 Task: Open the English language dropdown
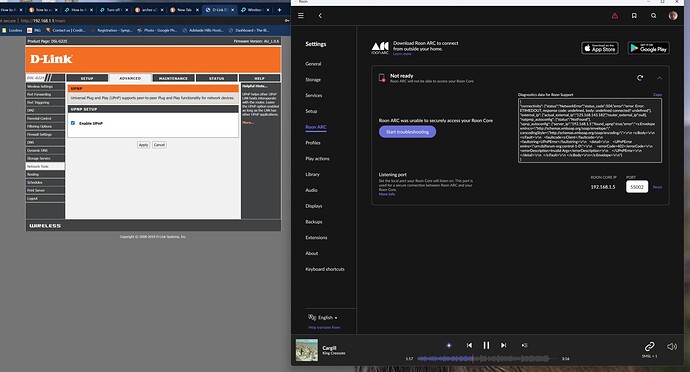pos(324,317)
